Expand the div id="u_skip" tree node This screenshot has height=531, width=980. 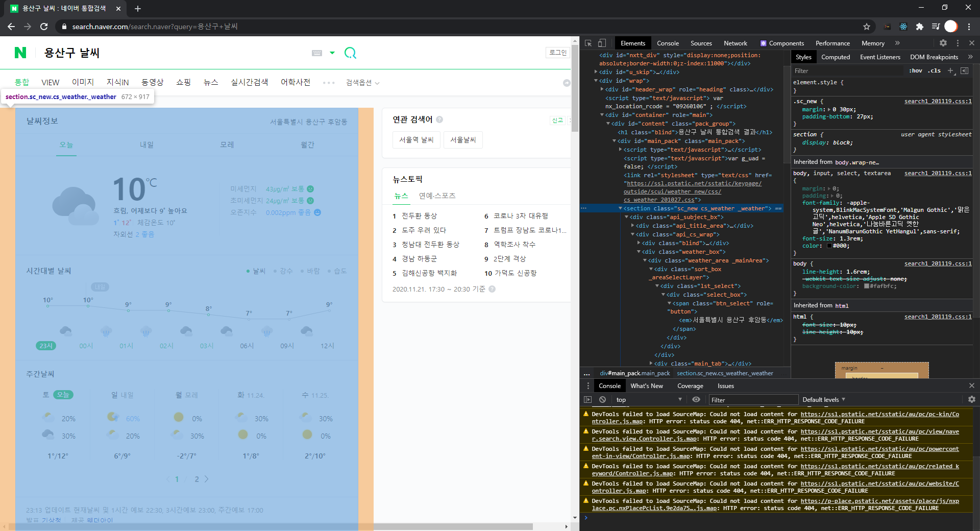pos(596,73)
